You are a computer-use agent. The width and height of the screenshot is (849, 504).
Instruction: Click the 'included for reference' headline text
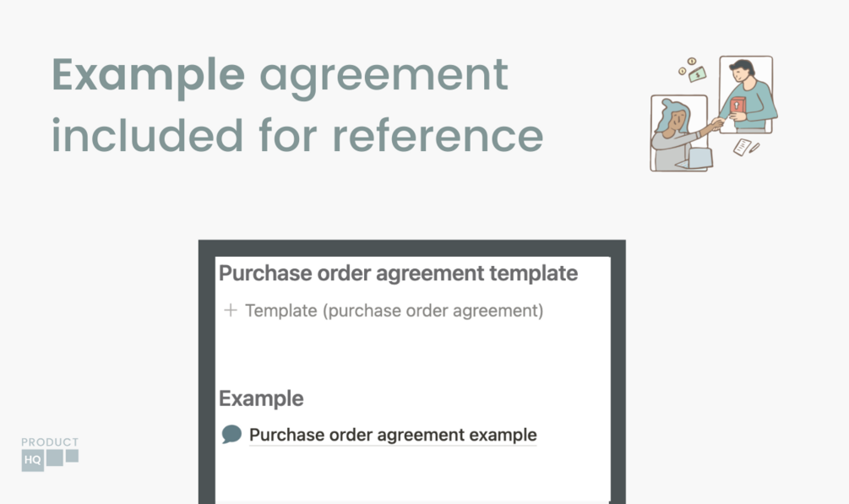coord(297,135)
